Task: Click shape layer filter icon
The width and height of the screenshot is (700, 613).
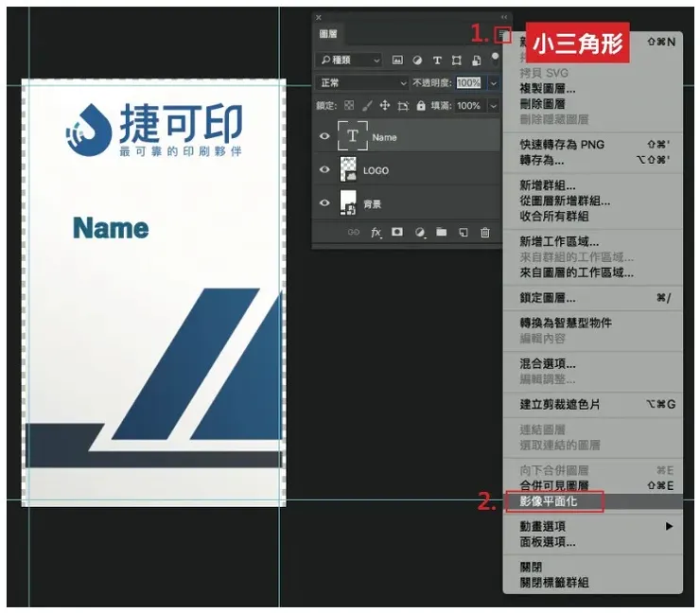Action: click(456, 61)
